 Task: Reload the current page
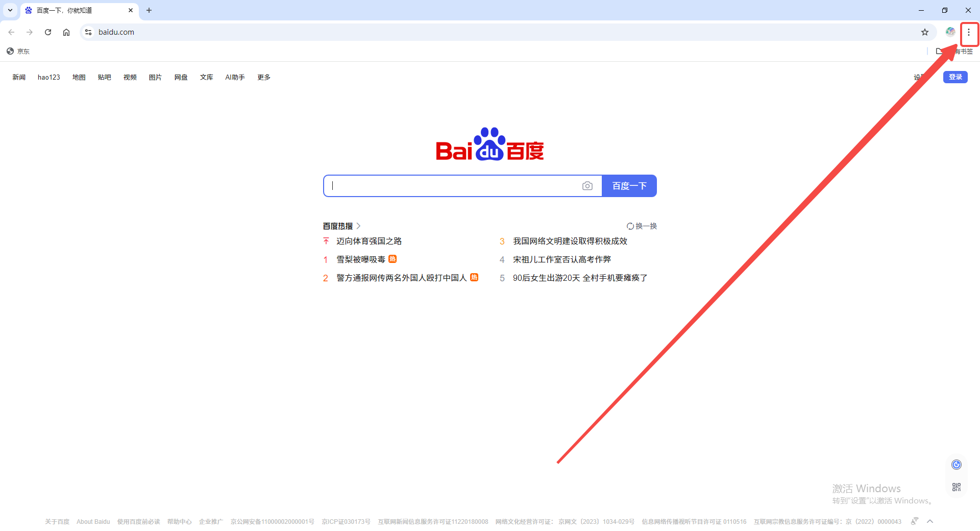click(x=48, y=32)
